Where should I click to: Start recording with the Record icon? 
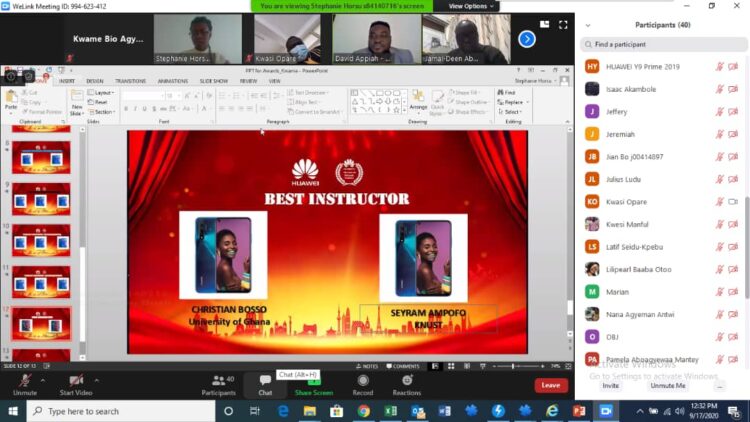pos(362,381)
